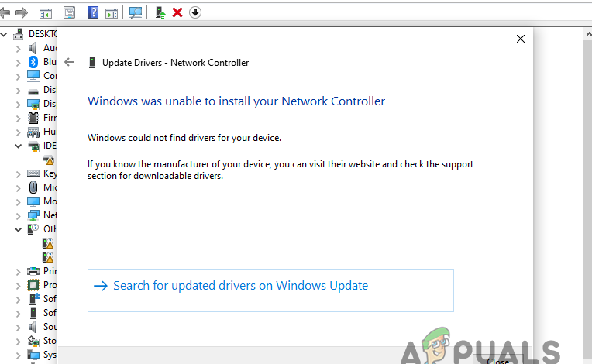Viewport: 592px width, 364px height.
Task: Select the warning device under IDE controllers
Action: 49,160
